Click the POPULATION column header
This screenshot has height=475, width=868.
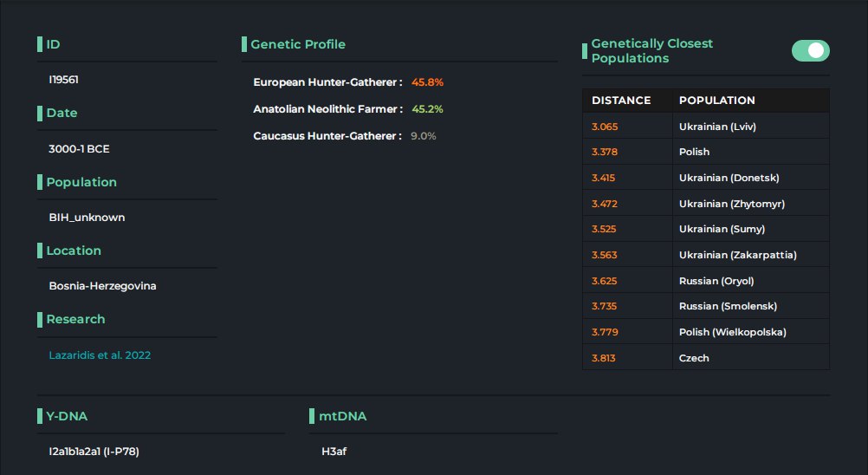(716, 101)
